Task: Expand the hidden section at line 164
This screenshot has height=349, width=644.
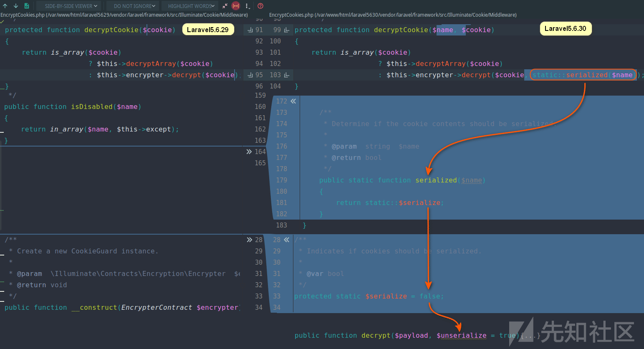Action: pyautogui.click(x=249, y=152)
